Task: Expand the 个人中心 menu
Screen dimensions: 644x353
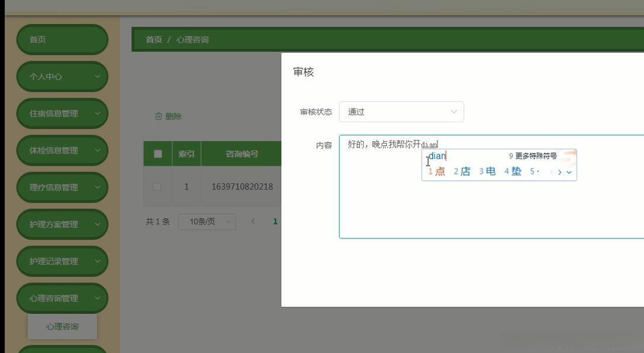Action: 62,77
